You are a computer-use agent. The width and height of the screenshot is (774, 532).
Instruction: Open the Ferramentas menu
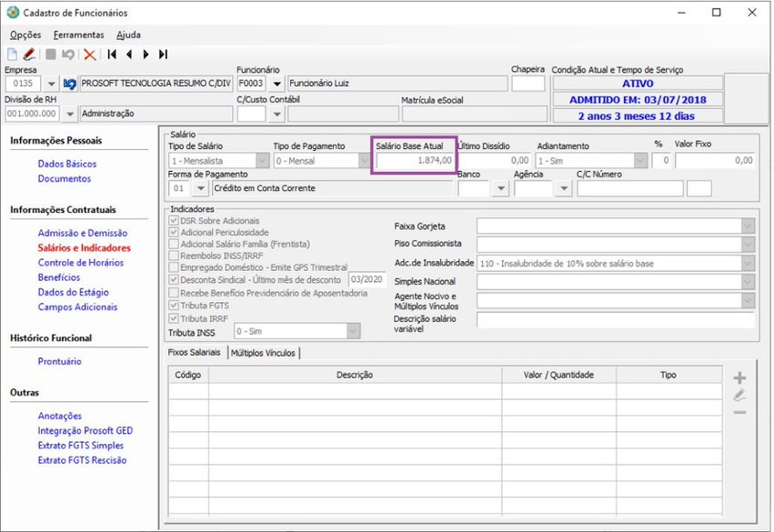click(x=79, y=35)
